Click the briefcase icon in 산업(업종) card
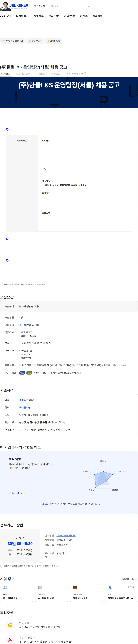Viewport: 138px width, 644px height. click(x=75, y=588)
